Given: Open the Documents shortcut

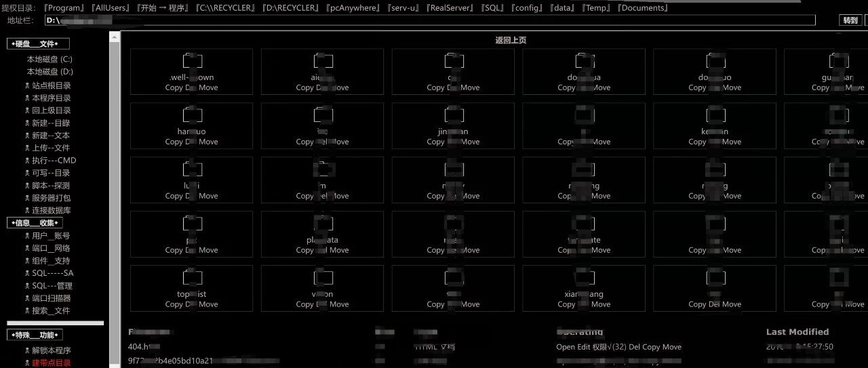Looking at the screenshot, I should click(x=643, y=8).
